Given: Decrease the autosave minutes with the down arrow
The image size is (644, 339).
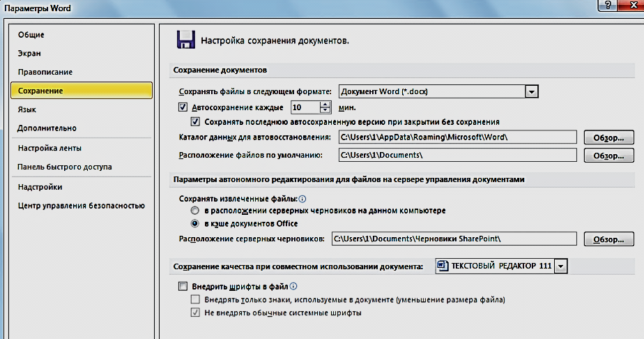Looking at the screenshot, I should (x=325, y=110).
